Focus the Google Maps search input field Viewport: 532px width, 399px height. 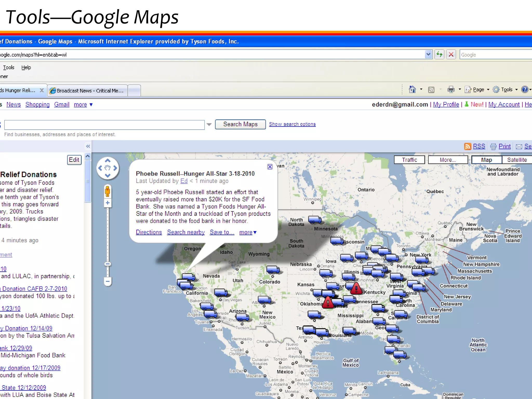[104, 125]
